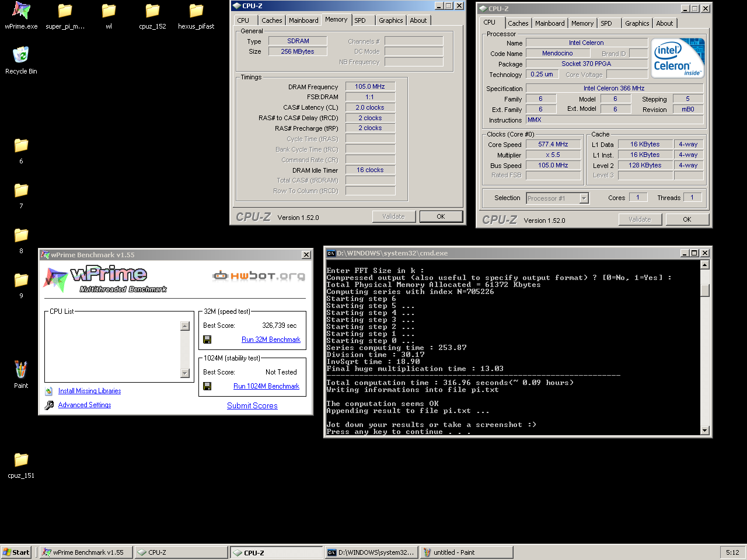Click the DRAM Frequency value 105.0 MHz
This screenshot has height=560, width=747.
(370, 86)
